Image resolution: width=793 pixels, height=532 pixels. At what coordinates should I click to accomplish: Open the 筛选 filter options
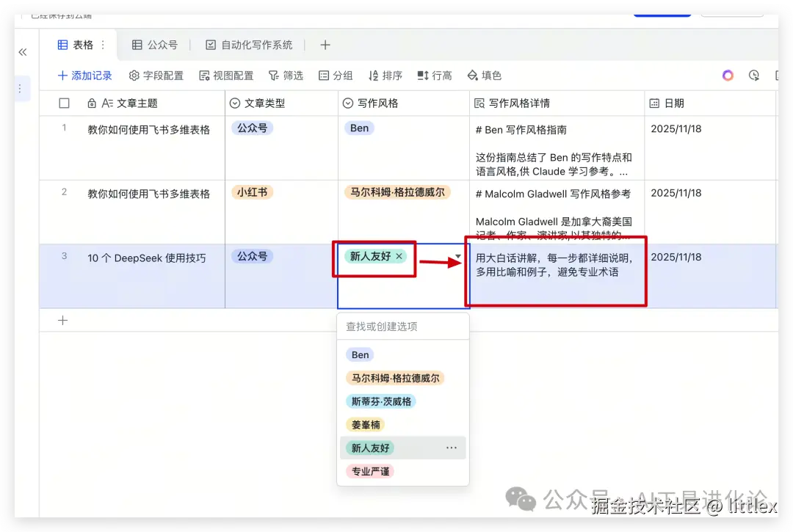[x=286, y=75]
